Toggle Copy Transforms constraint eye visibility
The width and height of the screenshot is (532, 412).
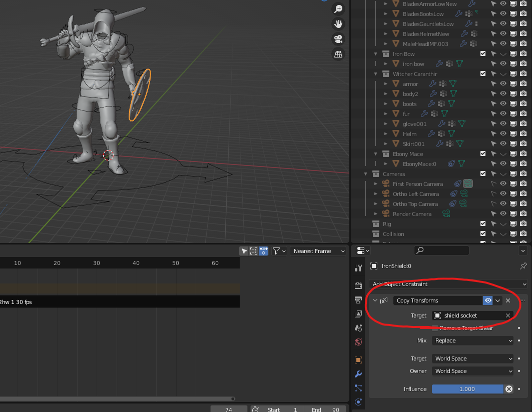coord(488,300)
